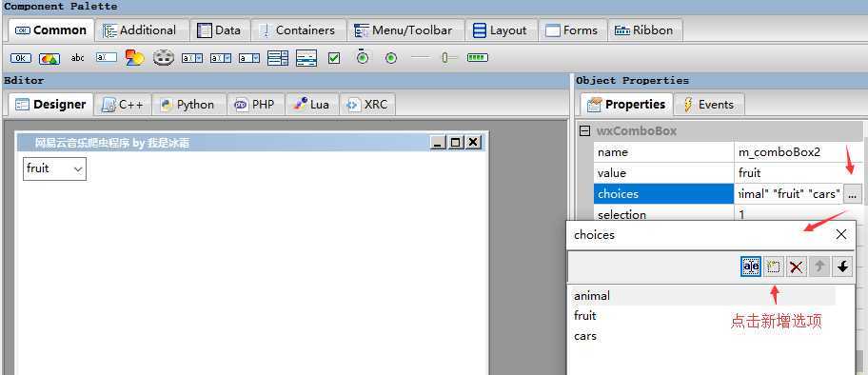Image resolution: width=868 pixels, height=375 pixels.
Task: Select the wxAnimationCtrl film reel icon
Action: 164,58
